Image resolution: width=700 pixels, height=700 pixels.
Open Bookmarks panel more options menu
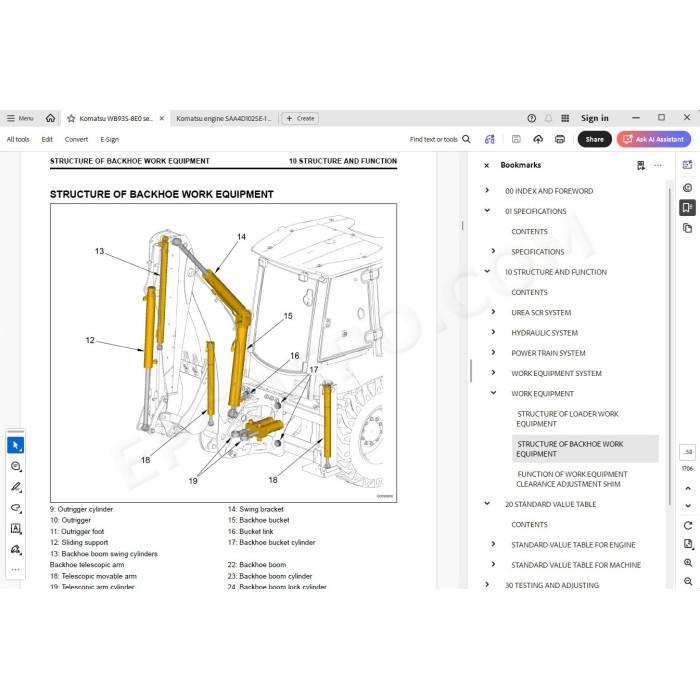pyautogui.click(x=658, y=166)
